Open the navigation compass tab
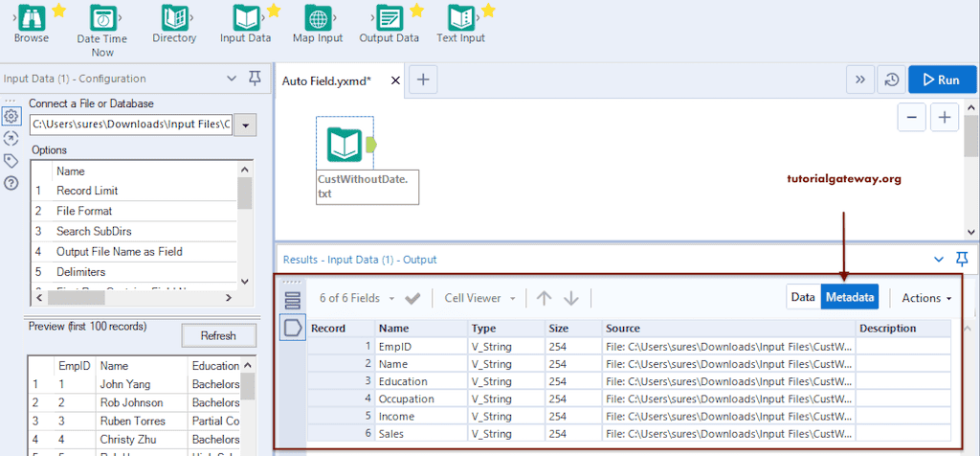The width and height of the screenshot is (980, 456). 11,139
